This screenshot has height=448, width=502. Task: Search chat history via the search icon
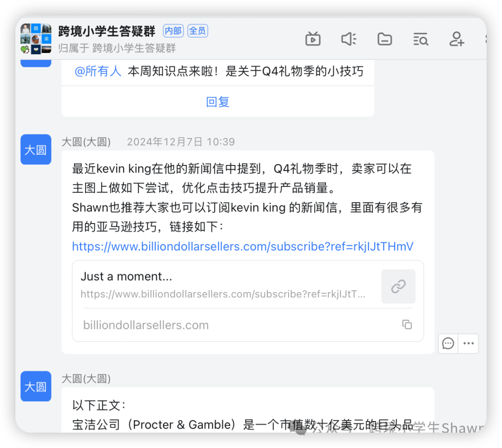pos(420,39)
